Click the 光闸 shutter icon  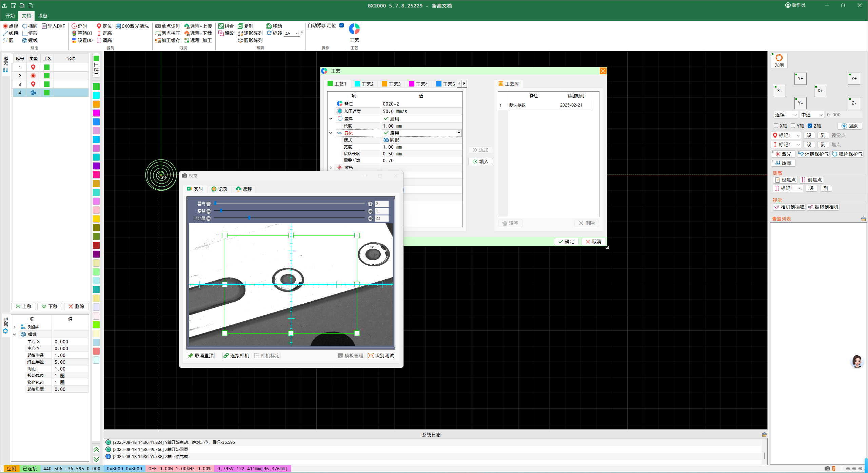point(779,58)
